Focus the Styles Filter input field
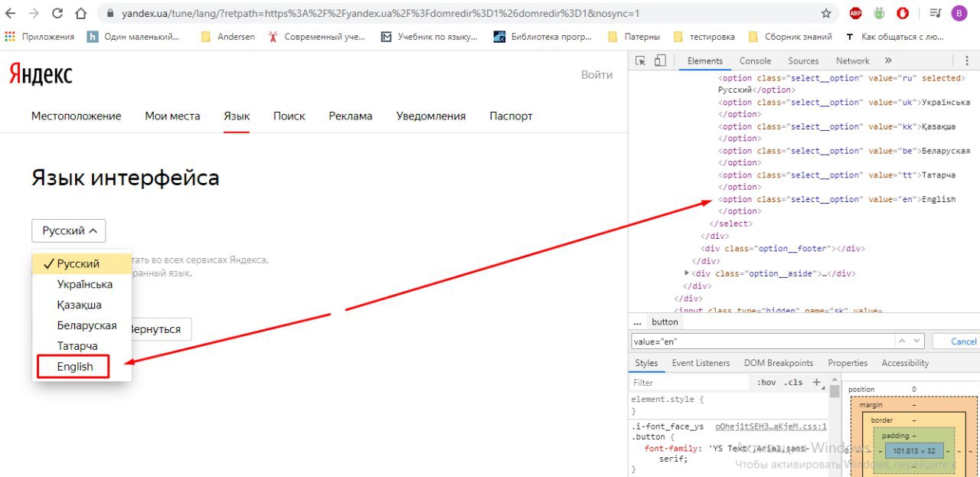The image size is (980, 477). (689, 382)
